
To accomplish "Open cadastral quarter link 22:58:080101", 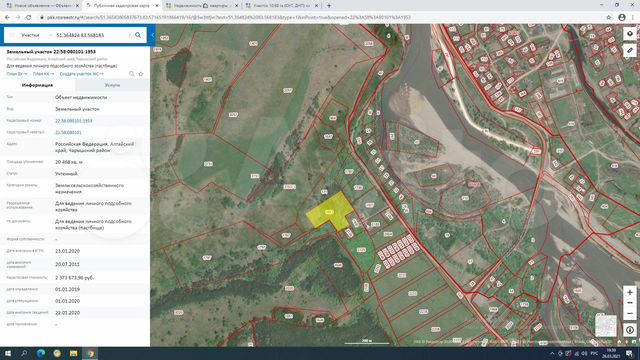I will [x=68, y=133].
